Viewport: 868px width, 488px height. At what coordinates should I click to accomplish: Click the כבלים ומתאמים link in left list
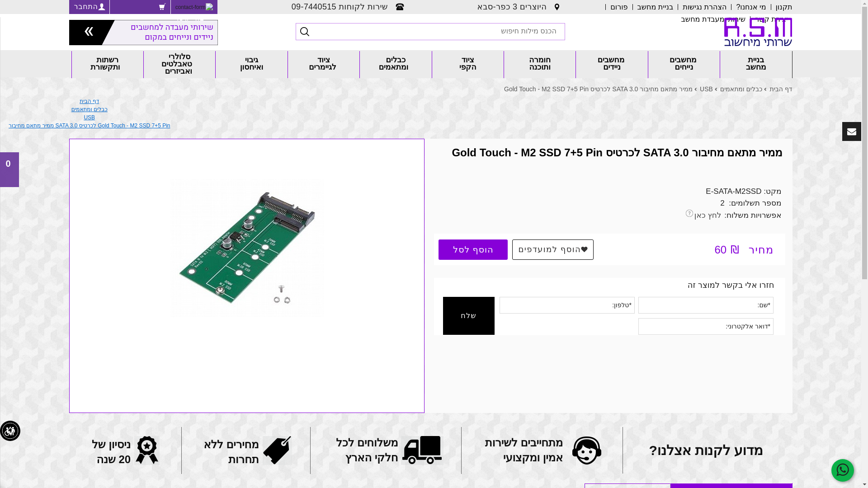click(89, 109)
